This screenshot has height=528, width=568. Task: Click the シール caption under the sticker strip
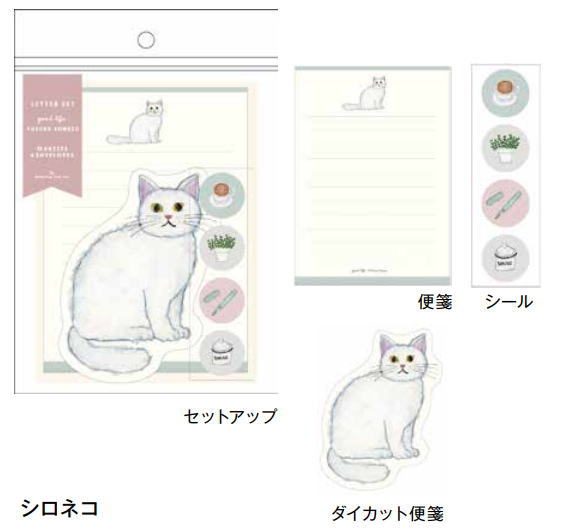(x=509, y=302)
